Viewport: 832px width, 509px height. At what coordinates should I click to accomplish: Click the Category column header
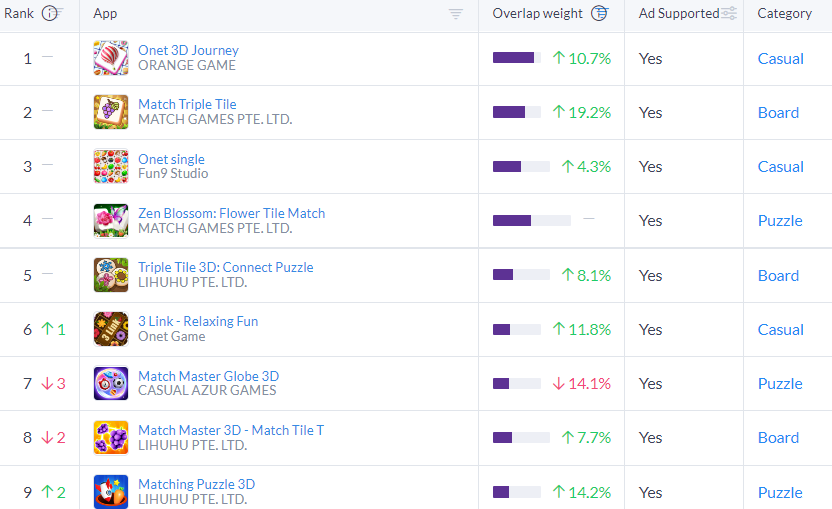(x=784, y=13)
